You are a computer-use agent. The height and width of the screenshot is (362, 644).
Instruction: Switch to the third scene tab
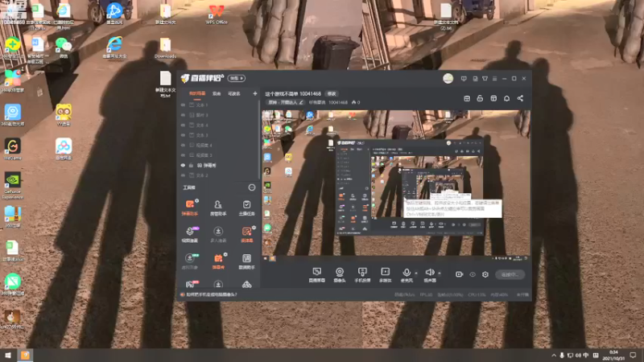(234, 93)
